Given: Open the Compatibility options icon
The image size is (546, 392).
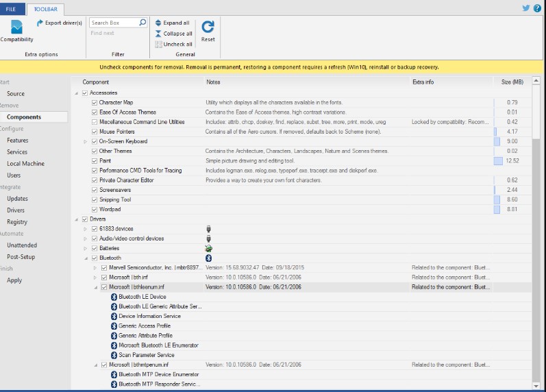Looking at the screenshot, I should click(x=16, y=27).
